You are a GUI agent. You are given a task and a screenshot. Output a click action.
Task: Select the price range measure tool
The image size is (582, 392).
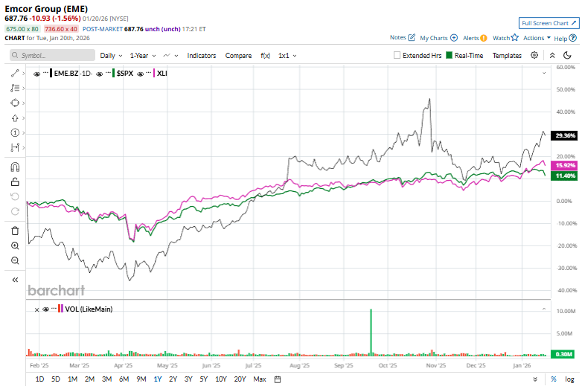(15, 147)
